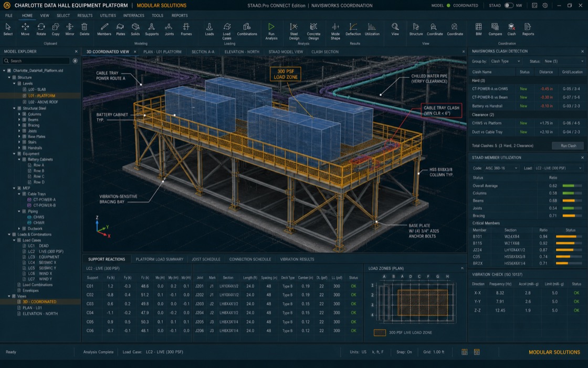Select LC3 EQUIPMENT load case
The height and width of the screenshot is (368, 588).
[44, 257]
